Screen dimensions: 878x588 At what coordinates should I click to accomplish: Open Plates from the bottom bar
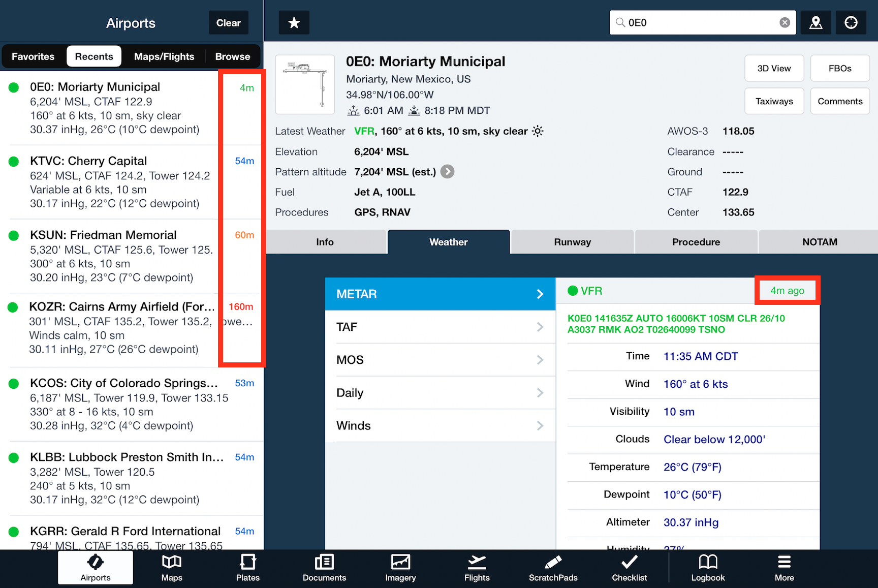click(247, 568)
